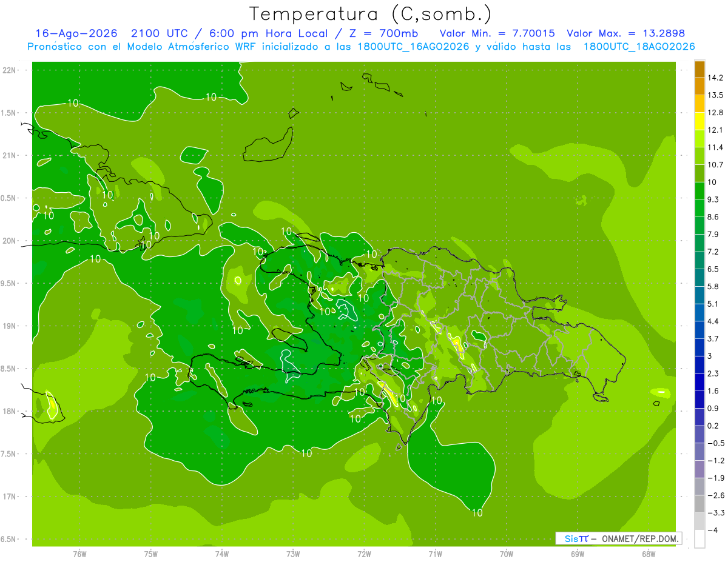Click the '71W' longitude axis label
The height and width of the screenshot is (562, 728).
435,554
